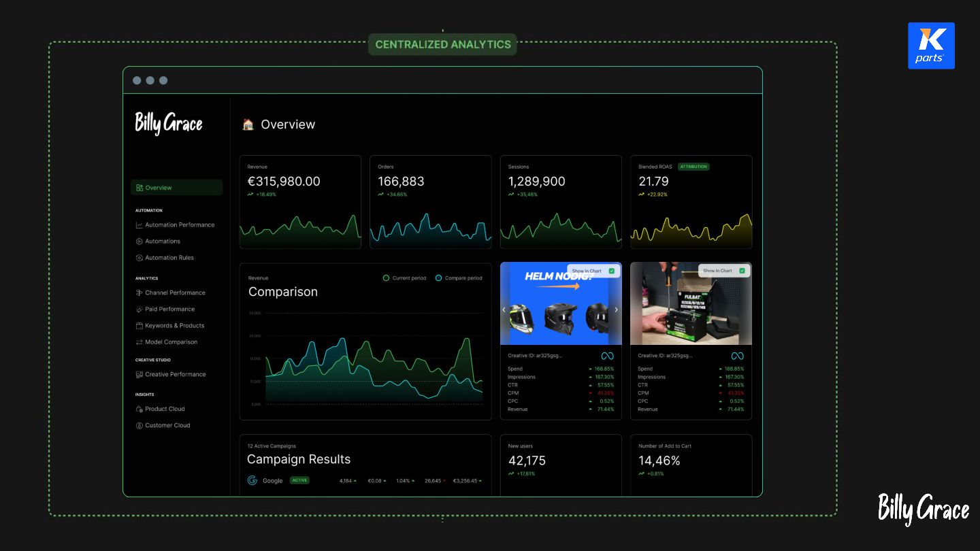The height and width of the screenshot is (551, 980).
Task: Click Creative ID on the battery card
Action: 666,356
